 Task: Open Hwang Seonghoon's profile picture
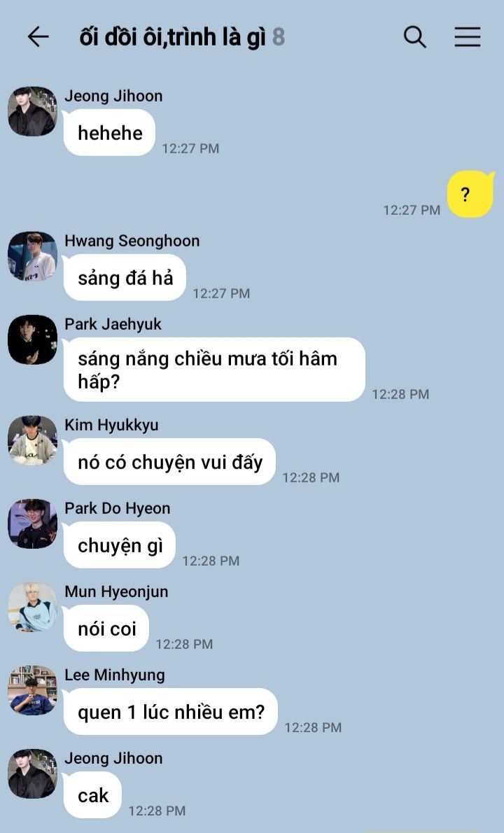pyautogui.click(x=32, y=256)
